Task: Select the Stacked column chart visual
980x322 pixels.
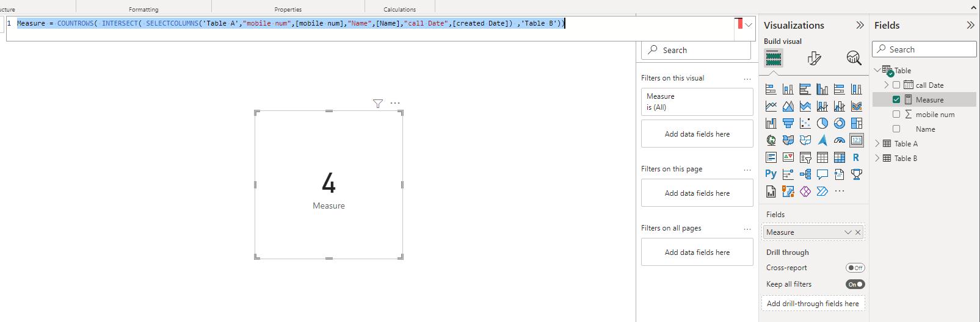Action: [x=788, y=89]
